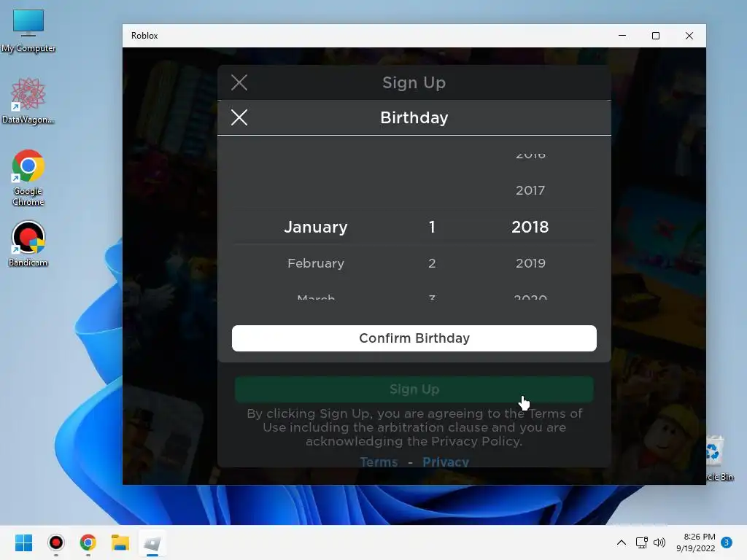This screenshot has height=560, width=747.
Task: Close the Sign Up dialog with X
Action: (x=239, y=82)
